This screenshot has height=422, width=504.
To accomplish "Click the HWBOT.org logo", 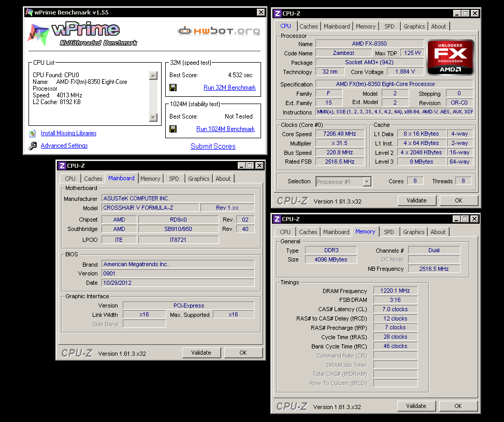I will [x=219, y=31].
